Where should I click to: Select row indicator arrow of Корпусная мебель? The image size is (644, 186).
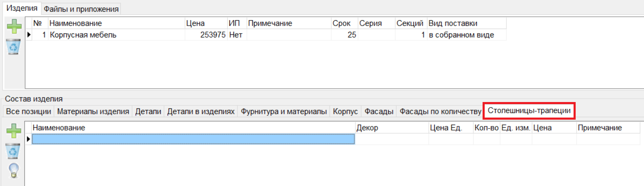pos(29,35)
